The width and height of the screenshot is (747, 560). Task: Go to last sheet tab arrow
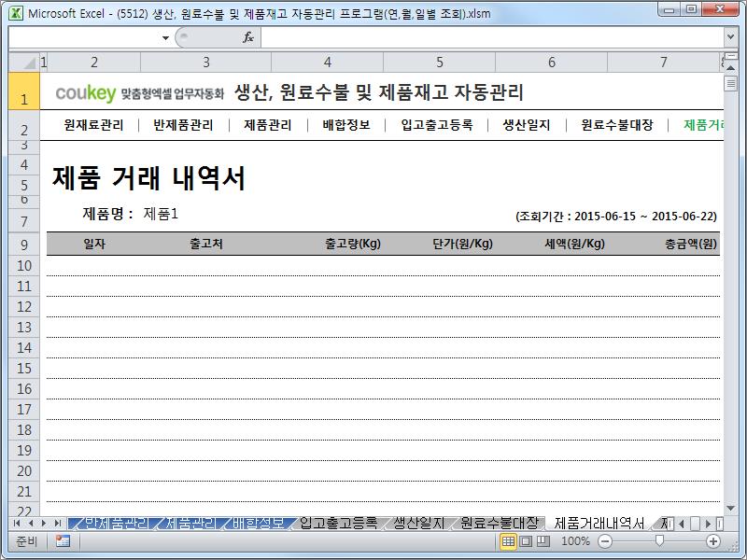pos(58,524)
